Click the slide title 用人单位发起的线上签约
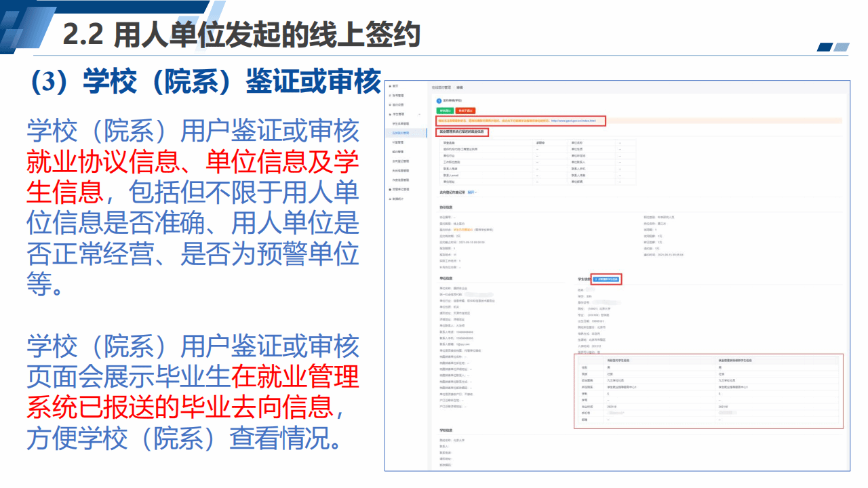 [267, 35]
